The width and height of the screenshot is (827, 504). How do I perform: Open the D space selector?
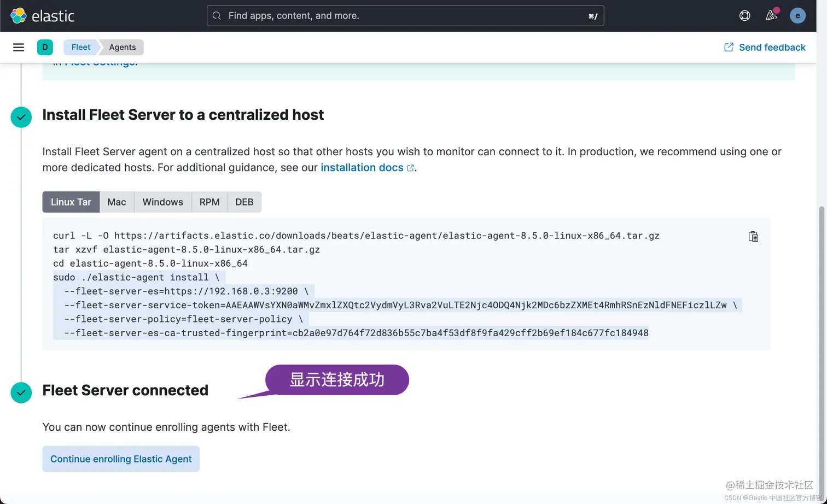tap(45, 47)
